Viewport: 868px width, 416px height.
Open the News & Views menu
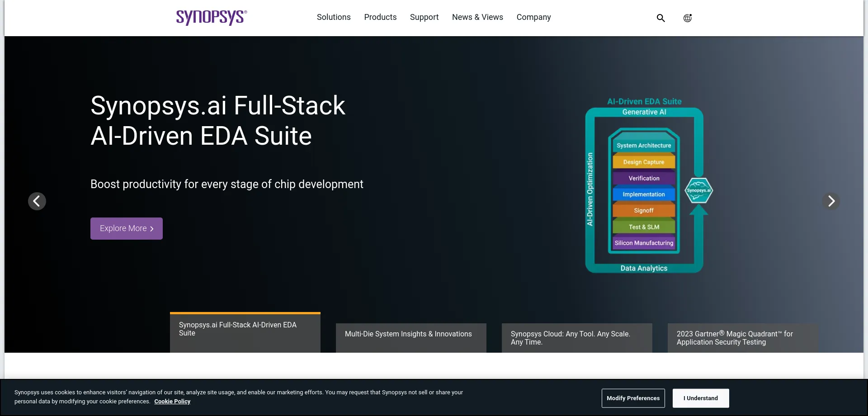(477, 17)
